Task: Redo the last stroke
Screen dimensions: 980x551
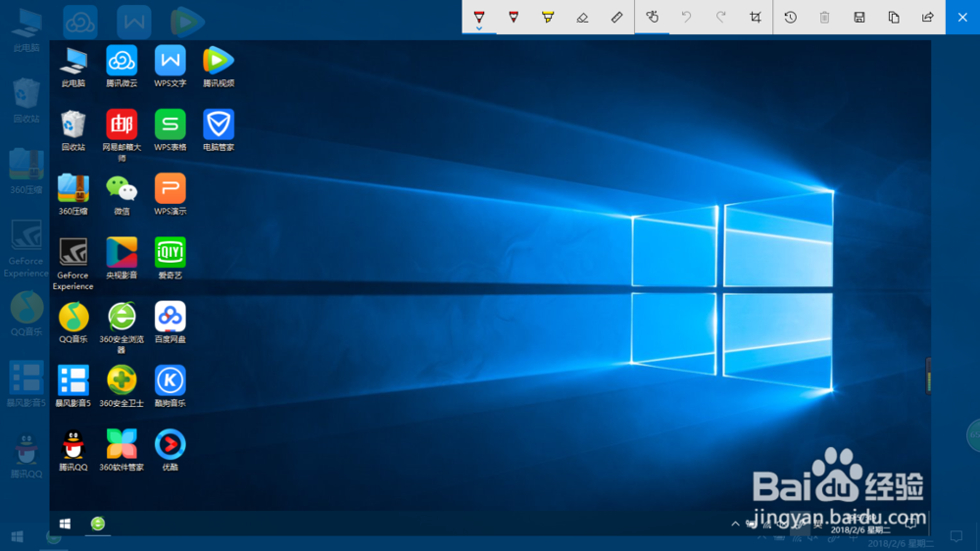Action: tap(720, 17)
